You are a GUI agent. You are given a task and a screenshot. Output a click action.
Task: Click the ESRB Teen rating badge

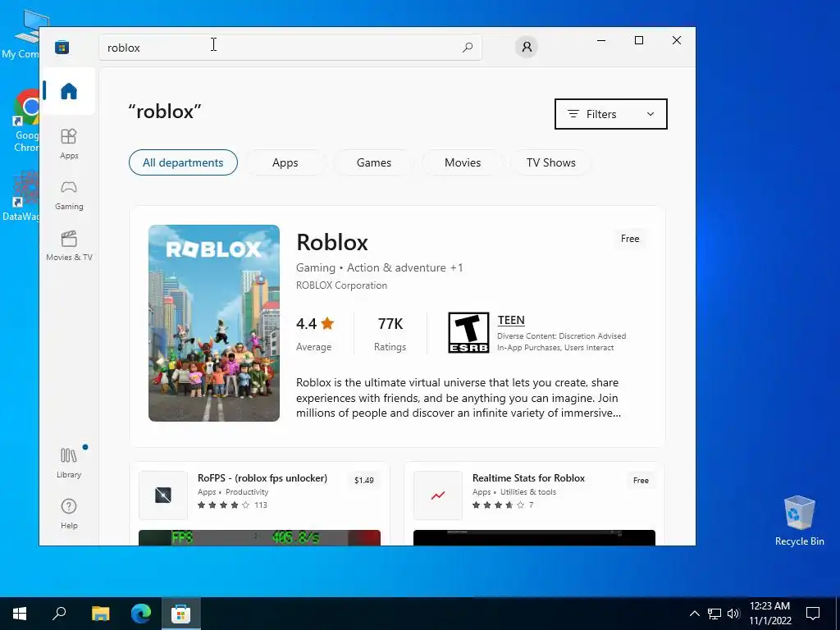[x=468, y=333]
